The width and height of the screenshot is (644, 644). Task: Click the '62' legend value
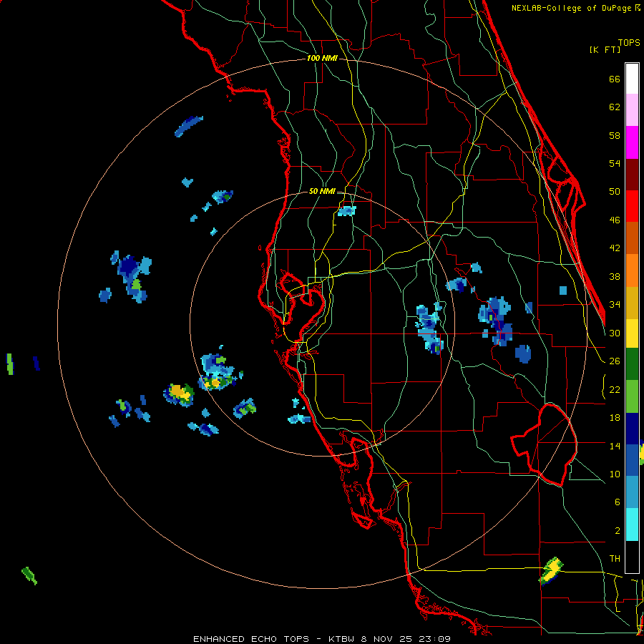(615, 107)
